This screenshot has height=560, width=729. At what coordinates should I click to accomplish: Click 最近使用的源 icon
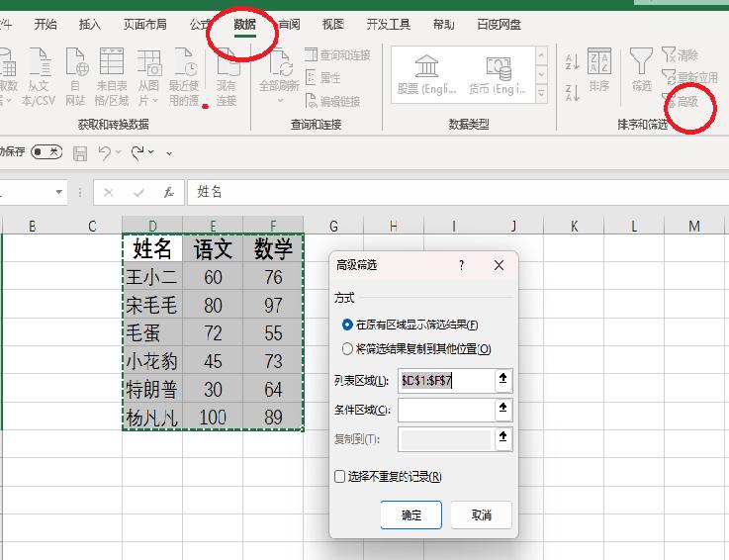(x=185, y=77)
